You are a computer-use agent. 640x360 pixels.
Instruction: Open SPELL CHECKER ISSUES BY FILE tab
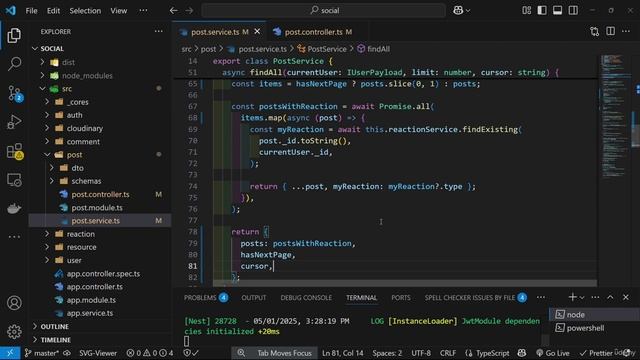pyautogui.click(x=476, y=298)
